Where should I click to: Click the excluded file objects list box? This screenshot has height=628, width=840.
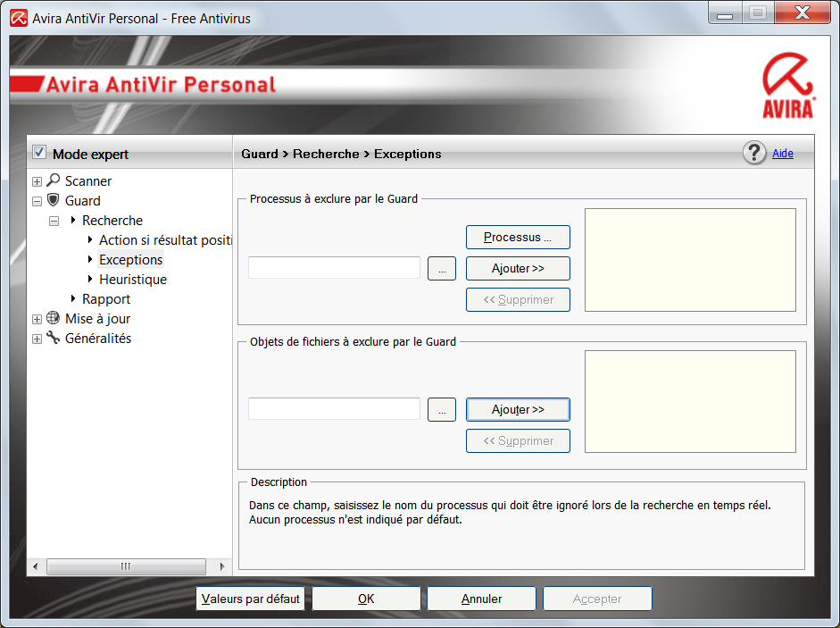click(x=691, y=402)
